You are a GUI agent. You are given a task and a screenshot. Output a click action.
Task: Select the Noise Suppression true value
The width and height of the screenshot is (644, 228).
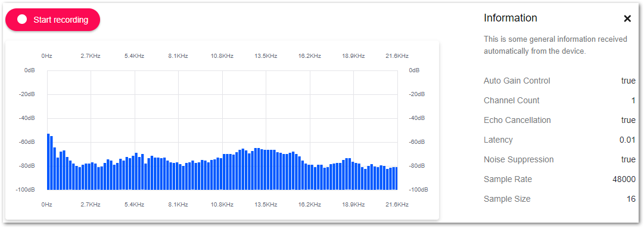[629, 159]
